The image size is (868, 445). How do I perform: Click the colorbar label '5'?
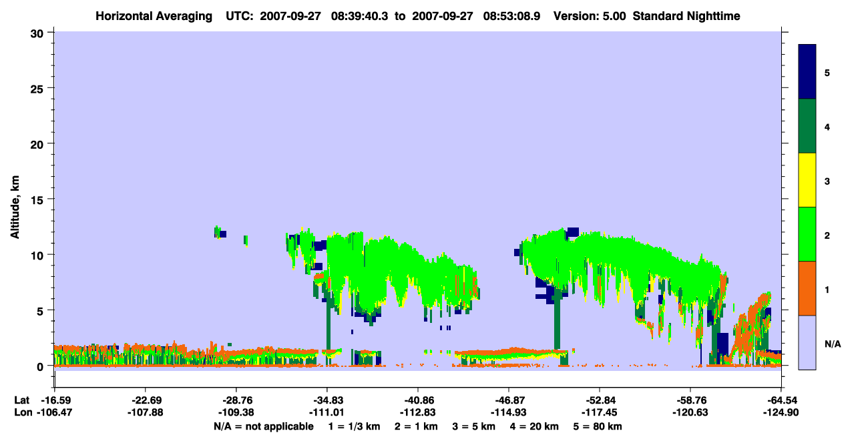click(x=827, y=72)
